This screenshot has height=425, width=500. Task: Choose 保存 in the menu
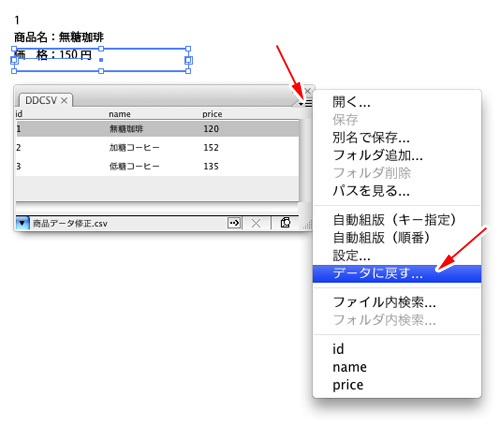345,120
